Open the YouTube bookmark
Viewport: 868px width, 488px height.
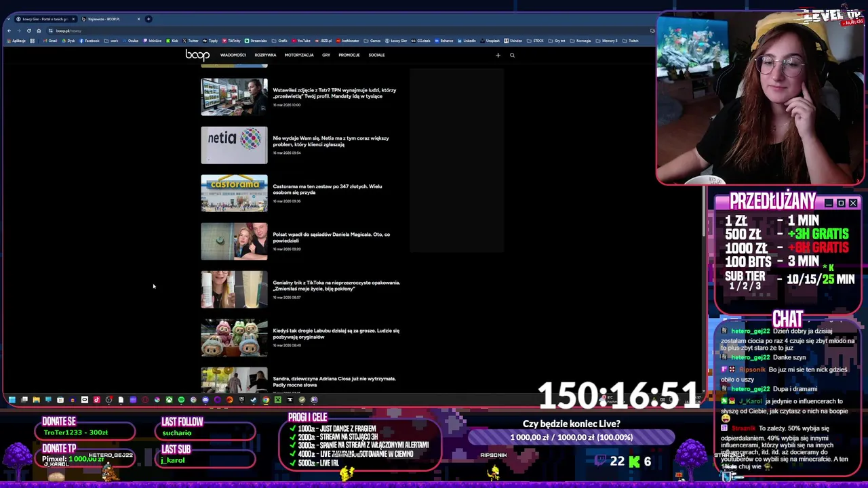300,41
